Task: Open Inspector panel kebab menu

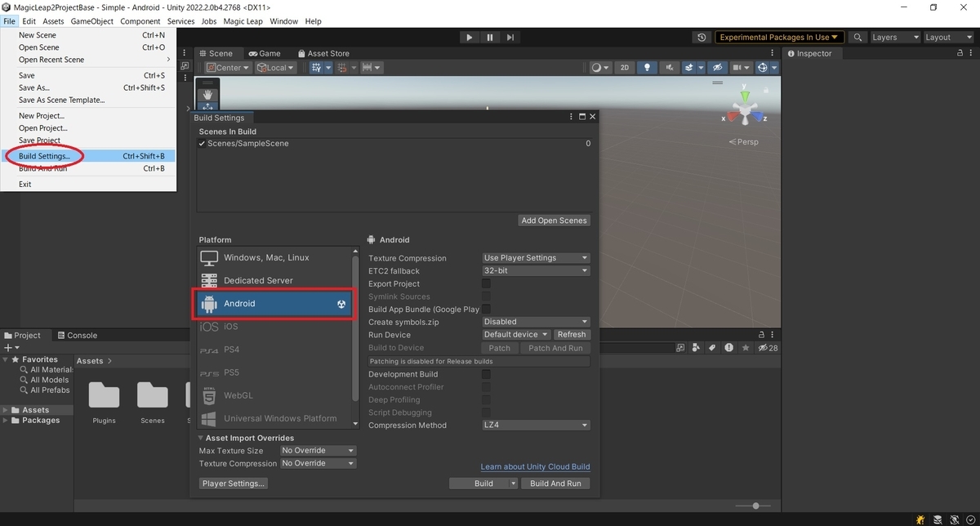Action: click(972, 53)
